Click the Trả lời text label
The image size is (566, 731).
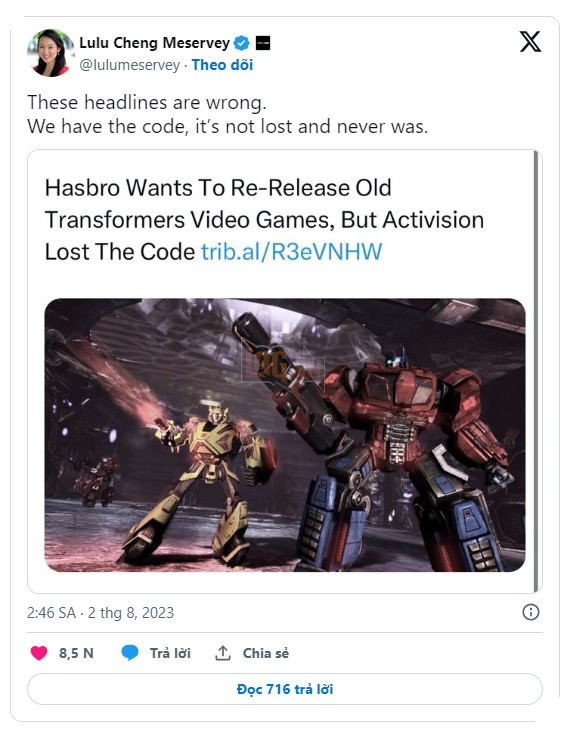click(170, 653)
